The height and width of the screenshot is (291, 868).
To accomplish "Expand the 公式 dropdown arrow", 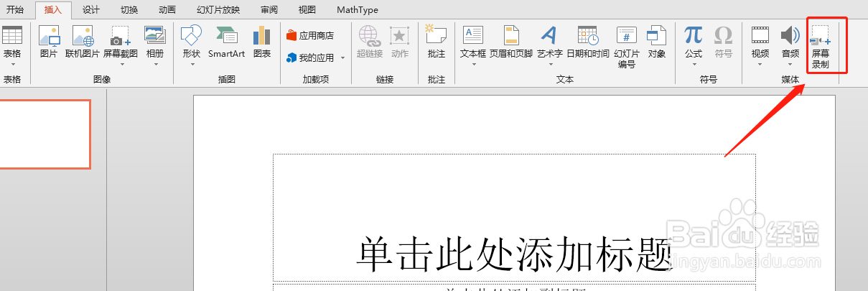I will tap(694, 64).
